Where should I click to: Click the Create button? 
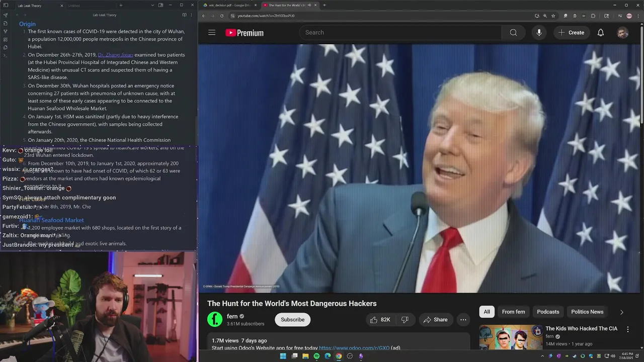click(x=571, y=33)
